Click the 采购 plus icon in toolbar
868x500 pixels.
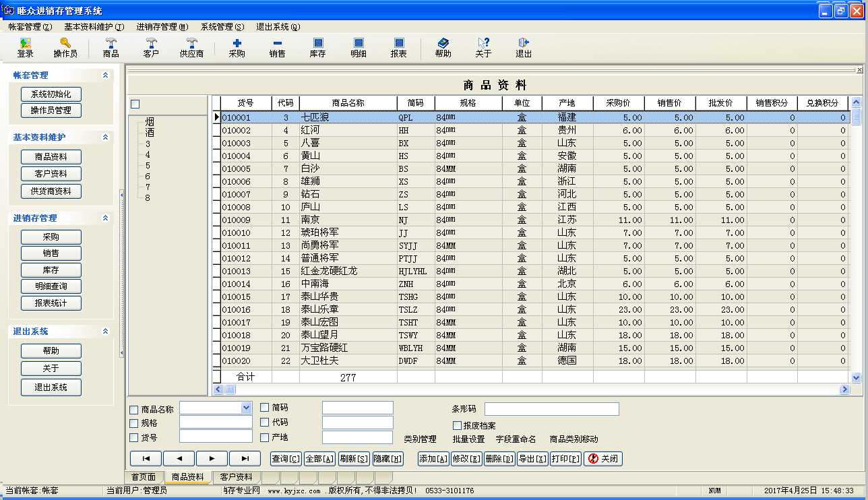[237, 47]
